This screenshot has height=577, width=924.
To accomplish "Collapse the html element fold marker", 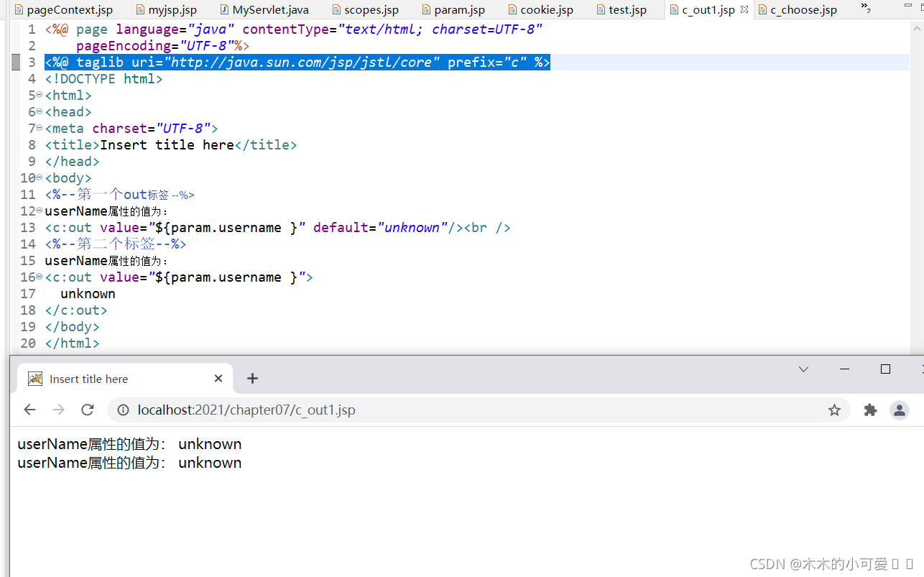I will pos(39,94).
